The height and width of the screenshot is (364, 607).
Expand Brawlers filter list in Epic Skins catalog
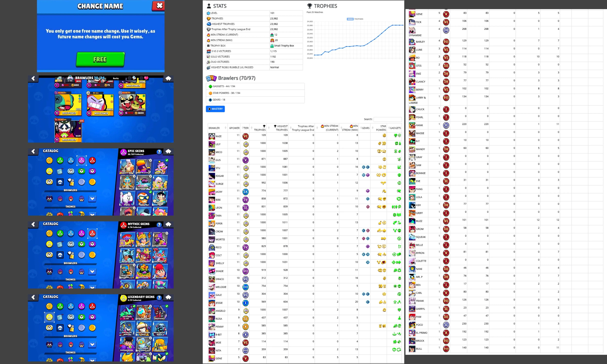coord(92,199)
